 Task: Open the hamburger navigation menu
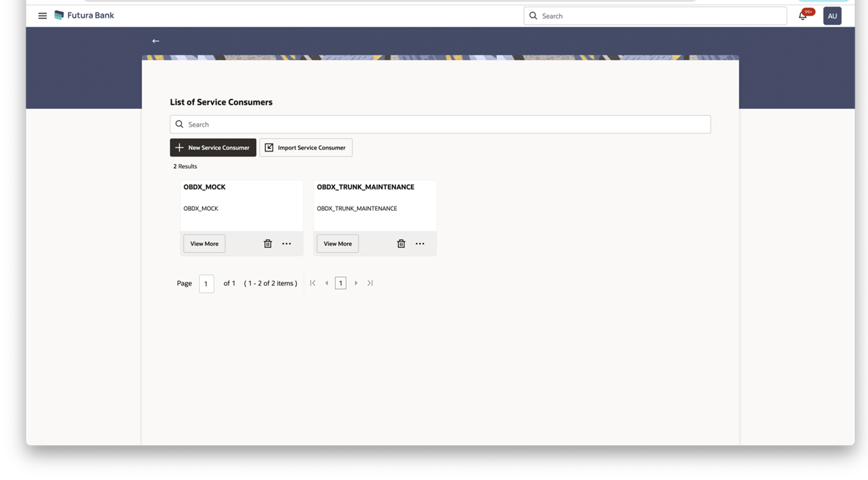pyautogui.click(x=43, y=15)
